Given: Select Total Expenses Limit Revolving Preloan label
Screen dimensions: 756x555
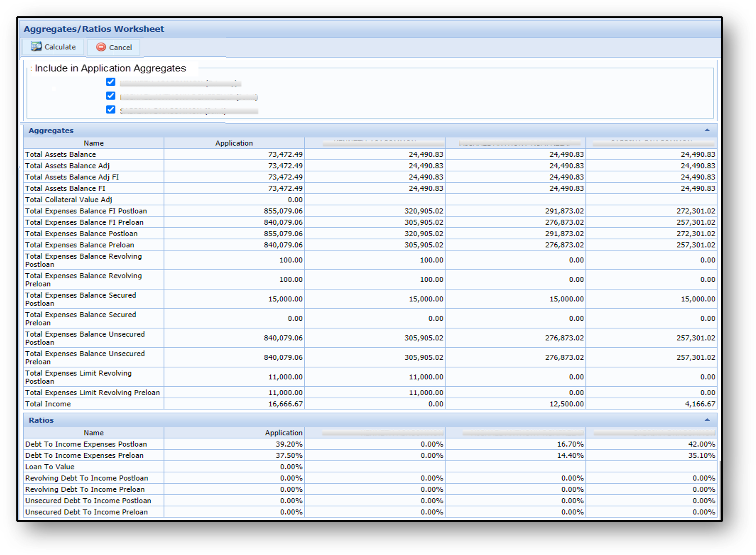Looking at the screenshot, I should pyautogui.click(x=92, y=392).
